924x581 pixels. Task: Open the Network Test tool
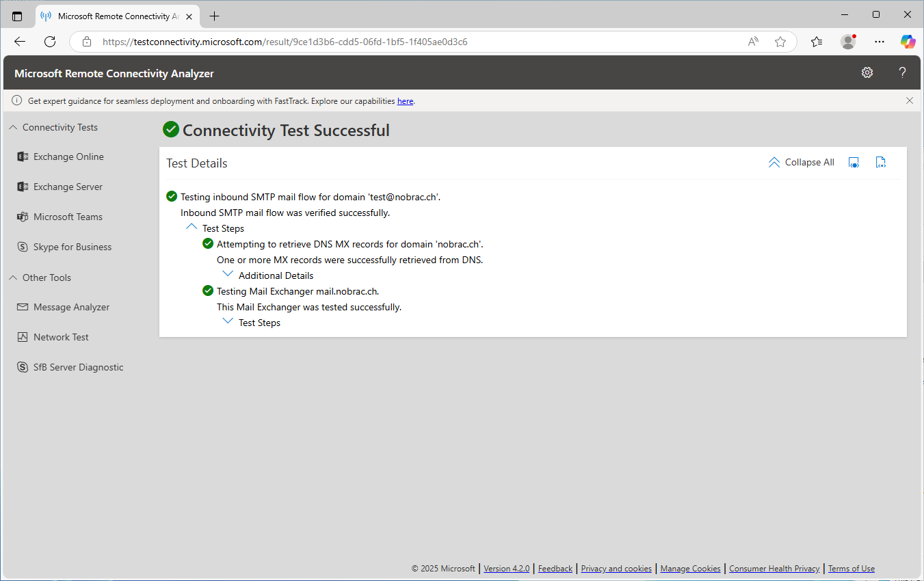[61, 337]
